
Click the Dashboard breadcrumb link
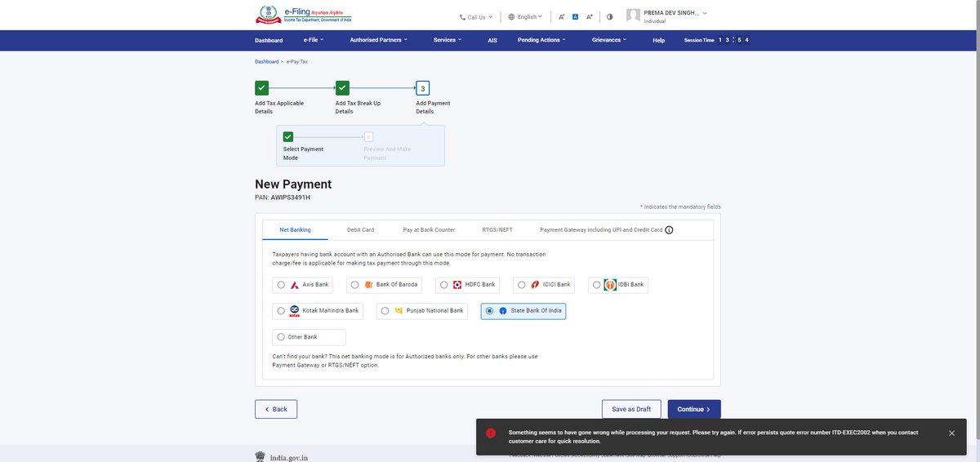point(266,61)
